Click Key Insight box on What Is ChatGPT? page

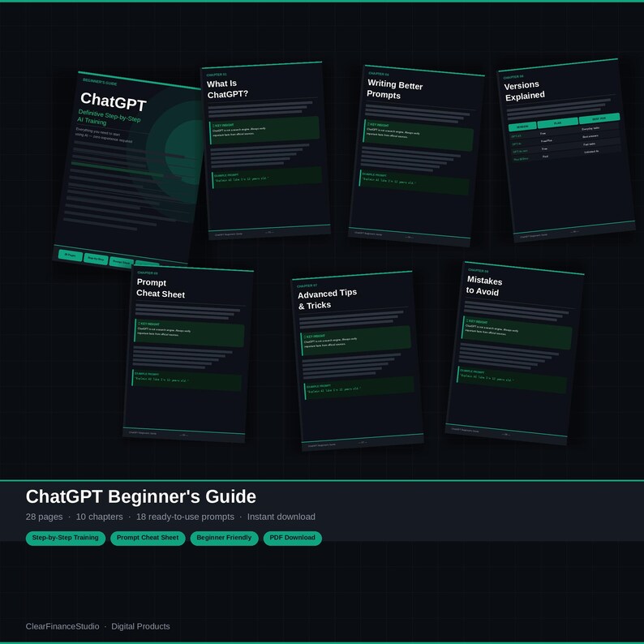point(264,131)
